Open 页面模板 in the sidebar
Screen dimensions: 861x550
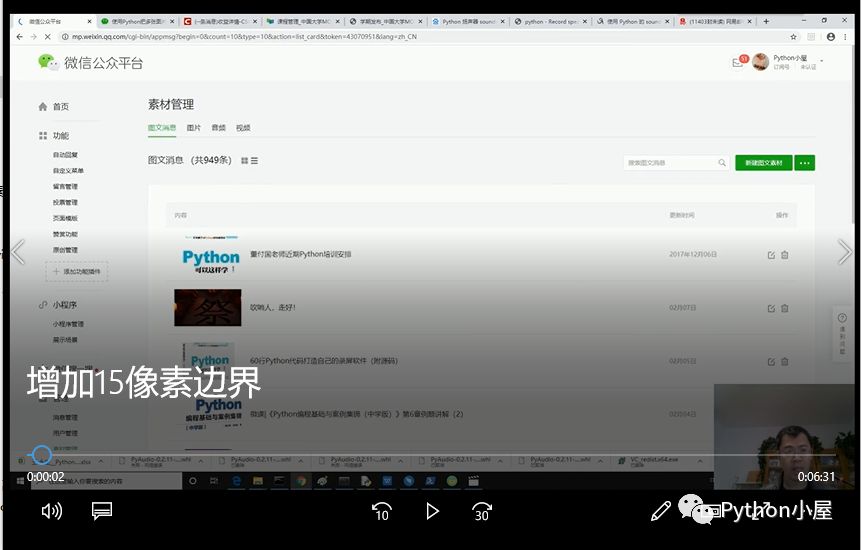click(x=65, y=218)
